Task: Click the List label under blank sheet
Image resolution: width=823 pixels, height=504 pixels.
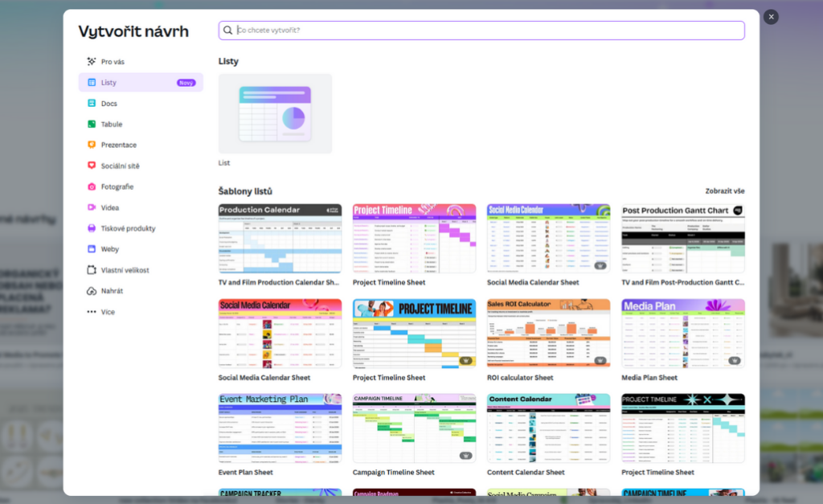Action: point(224,162)
